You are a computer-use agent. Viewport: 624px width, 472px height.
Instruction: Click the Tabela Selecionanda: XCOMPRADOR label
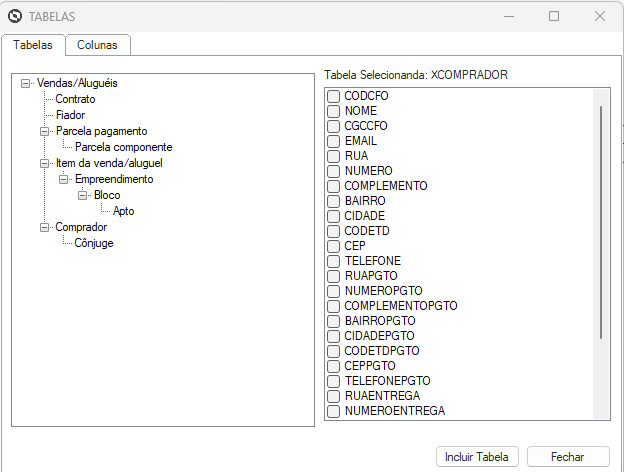pyautogui.click(x=416, y=75)
